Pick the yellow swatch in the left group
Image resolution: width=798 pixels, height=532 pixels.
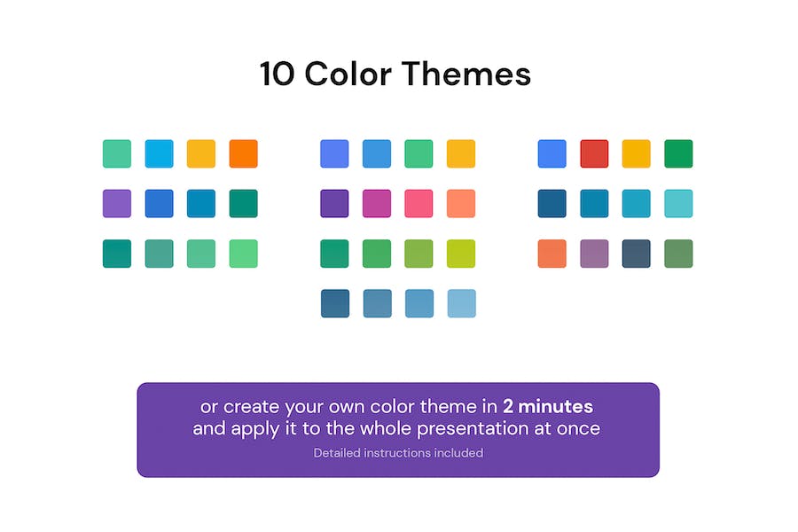tap(201, 153)
